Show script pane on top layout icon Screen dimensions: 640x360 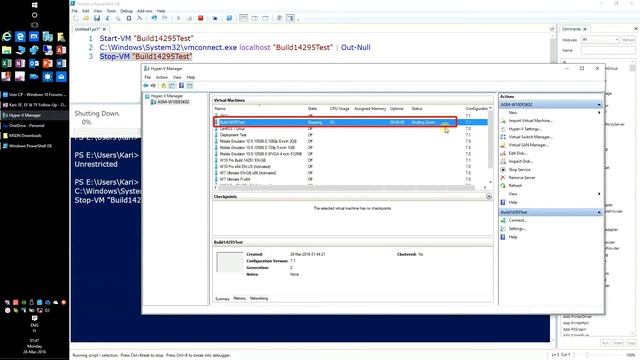[x=244, y=18]
